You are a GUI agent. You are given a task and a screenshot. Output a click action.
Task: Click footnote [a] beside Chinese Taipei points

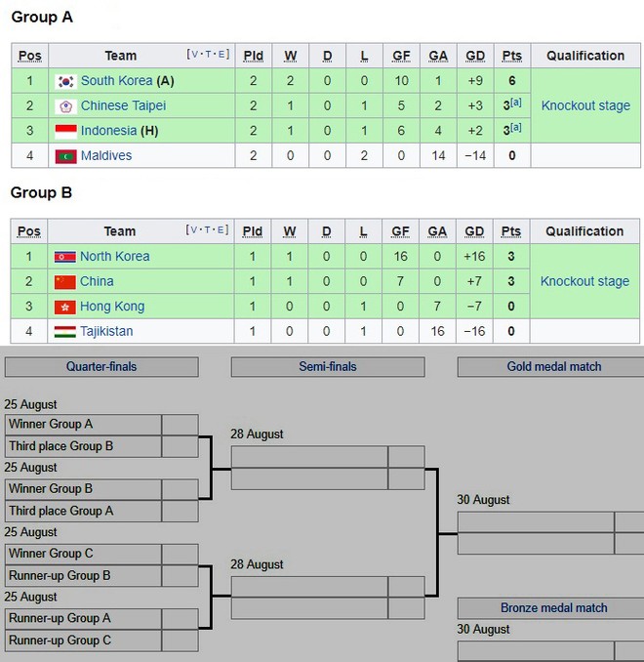[516, 103]
